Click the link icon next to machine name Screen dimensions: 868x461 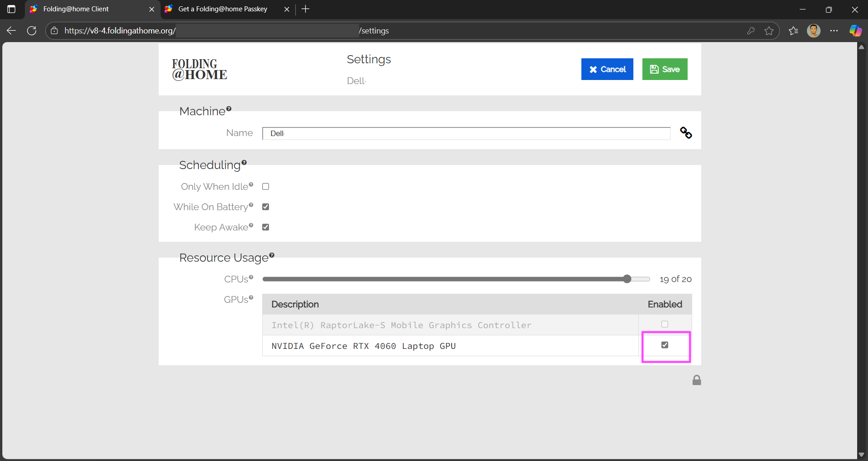point(686,133)
